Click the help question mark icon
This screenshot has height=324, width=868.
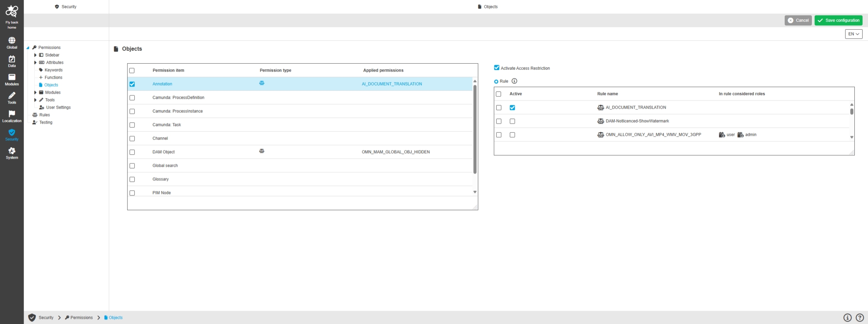pyautogui.click(x=860, y=318)
